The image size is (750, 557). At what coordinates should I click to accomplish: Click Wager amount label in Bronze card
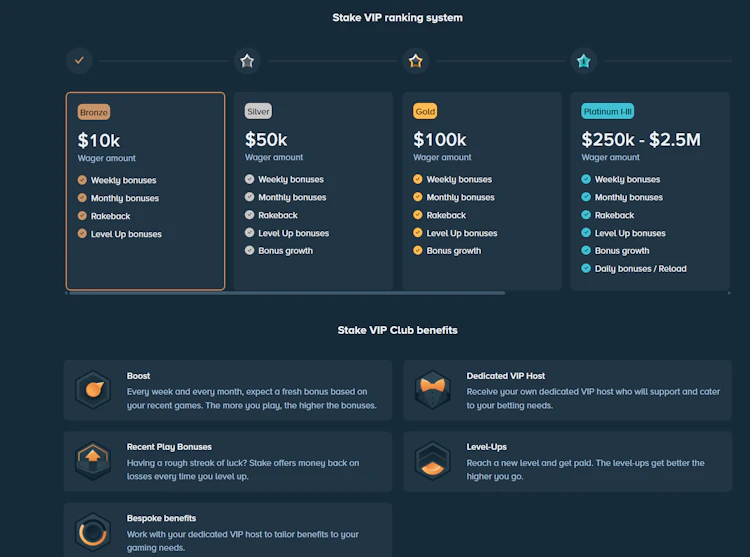click(x=107, y=158)
